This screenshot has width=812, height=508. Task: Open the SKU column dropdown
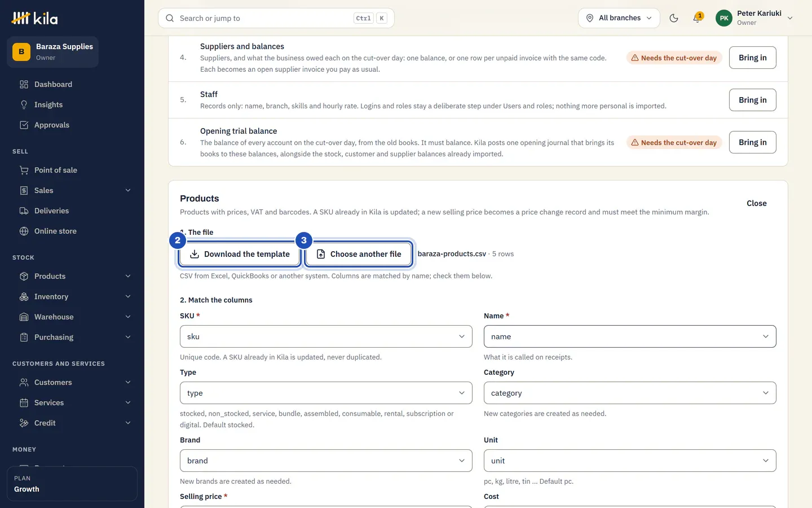326,336
